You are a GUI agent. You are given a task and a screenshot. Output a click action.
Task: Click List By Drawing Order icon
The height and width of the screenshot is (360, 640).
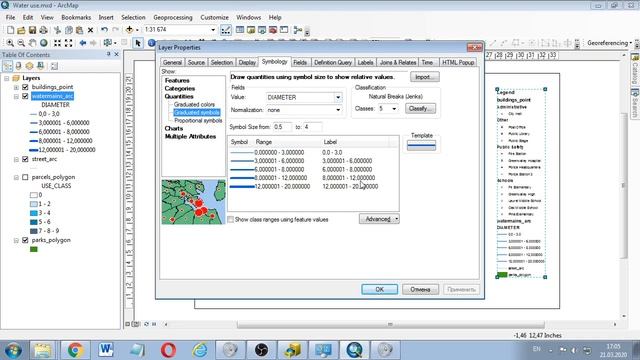pos(8,66)
